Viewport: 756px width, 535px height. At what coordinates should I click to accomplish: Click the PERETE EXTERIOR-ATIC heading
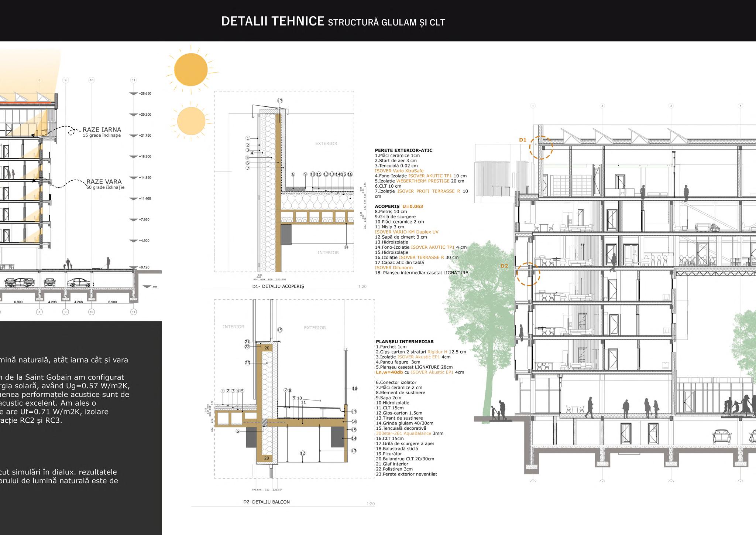[x=403, y=150]
